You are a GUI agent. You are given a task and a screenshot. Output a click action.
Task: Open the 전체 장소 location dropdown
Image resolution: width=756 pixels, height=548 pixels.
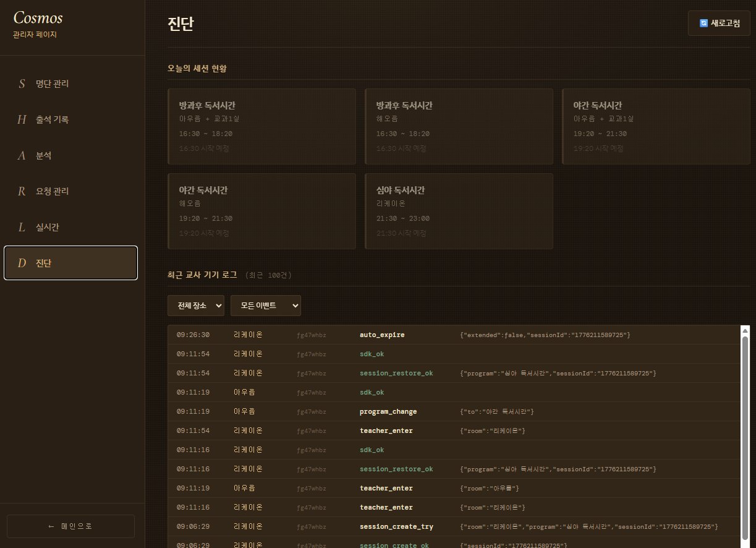coord(196,306)
